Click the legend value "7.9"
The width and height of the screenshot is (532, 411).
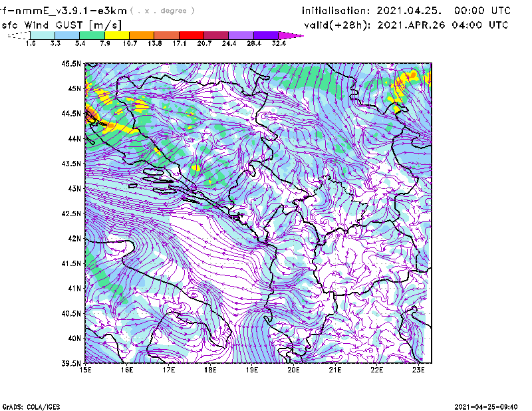tap(105, 43)
